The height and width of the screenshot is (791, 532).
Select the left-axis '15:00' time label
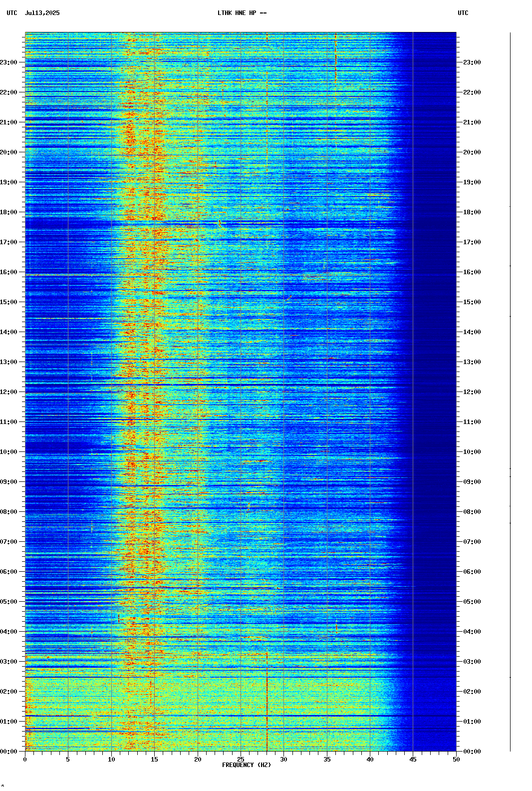[8, 302]
